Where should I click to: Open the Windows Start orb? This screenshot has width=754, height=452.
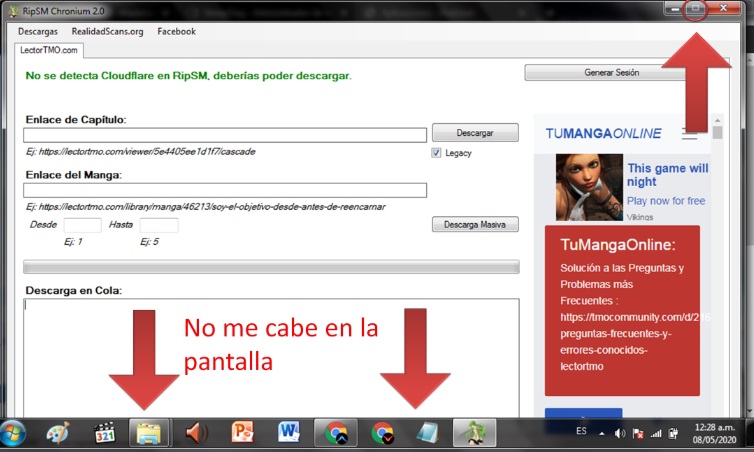(x=13, y=433)
